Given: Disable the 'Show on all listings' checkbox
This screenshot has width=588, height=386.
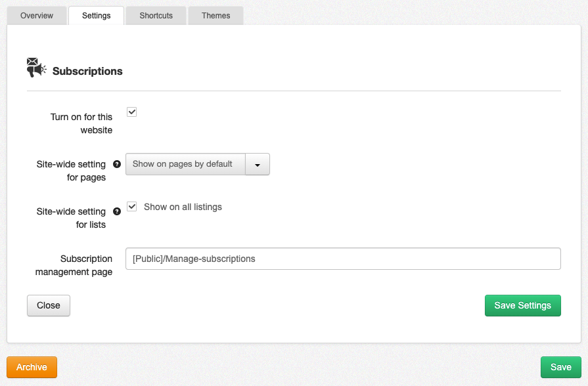Looking at the screenshot, I should 131,206.
